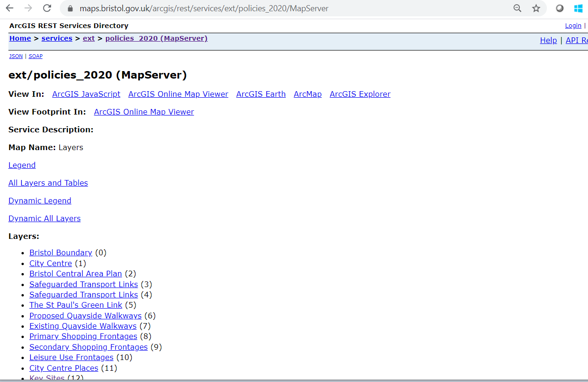
Task: Open the Login link
Action: (573, 26)
